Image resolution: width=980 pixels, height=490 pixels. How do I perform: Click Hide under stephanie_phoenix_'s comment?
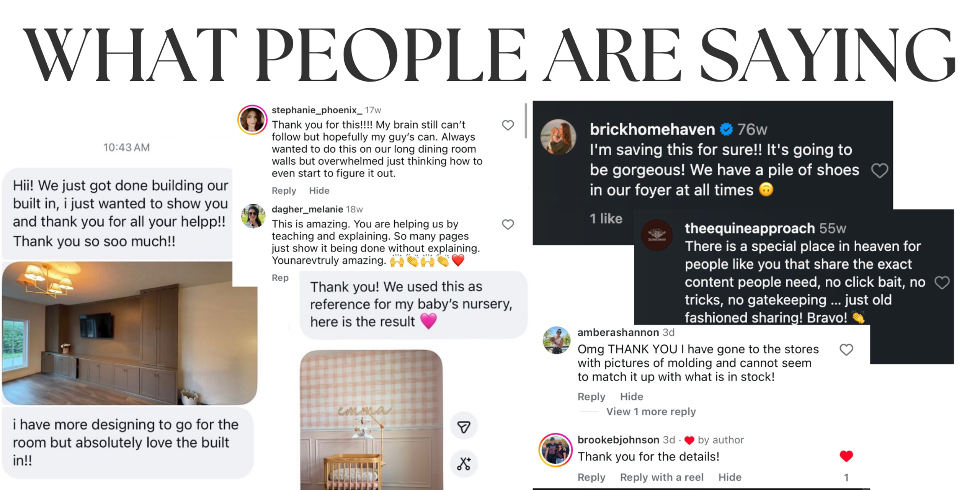[319, 190]
